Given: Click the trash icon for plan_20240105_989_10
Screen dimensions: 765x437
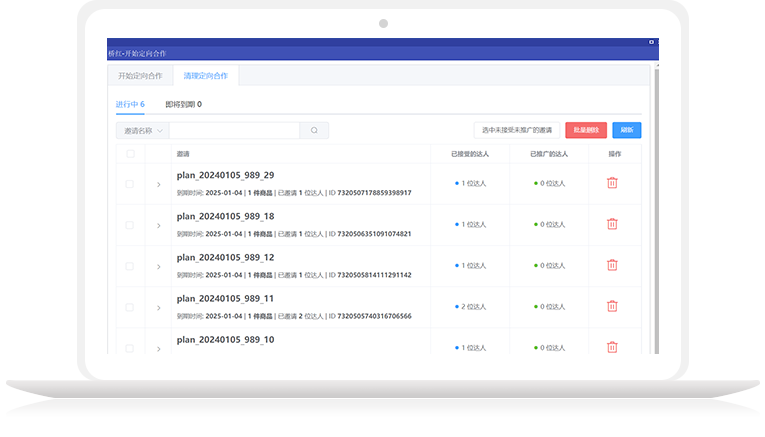Looking at the screenshot, I should point(612,347).
